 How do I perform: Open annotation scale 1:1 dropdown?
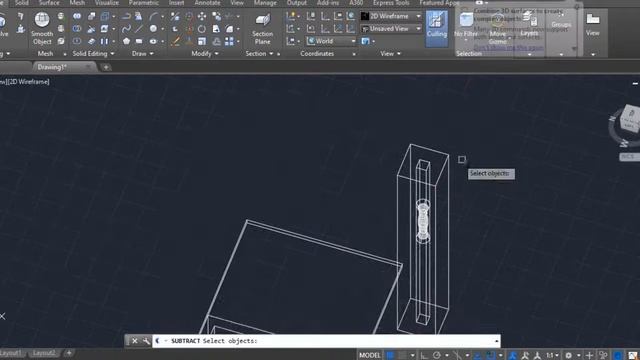tap(552, 356)
